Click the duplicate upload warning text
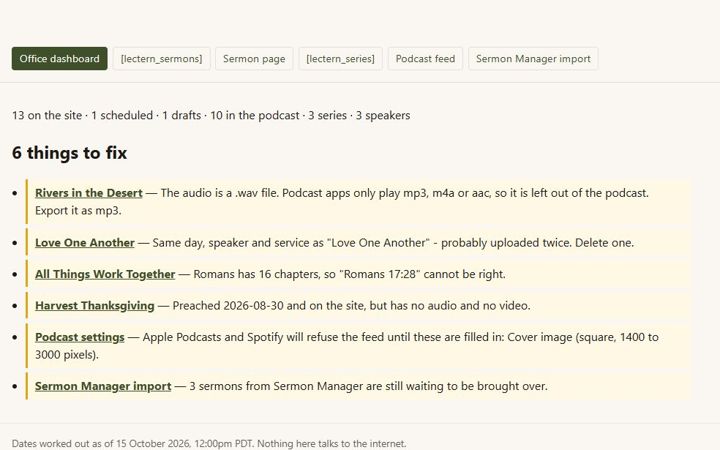This screenshot has width=720, height=450. pos(393,242)
